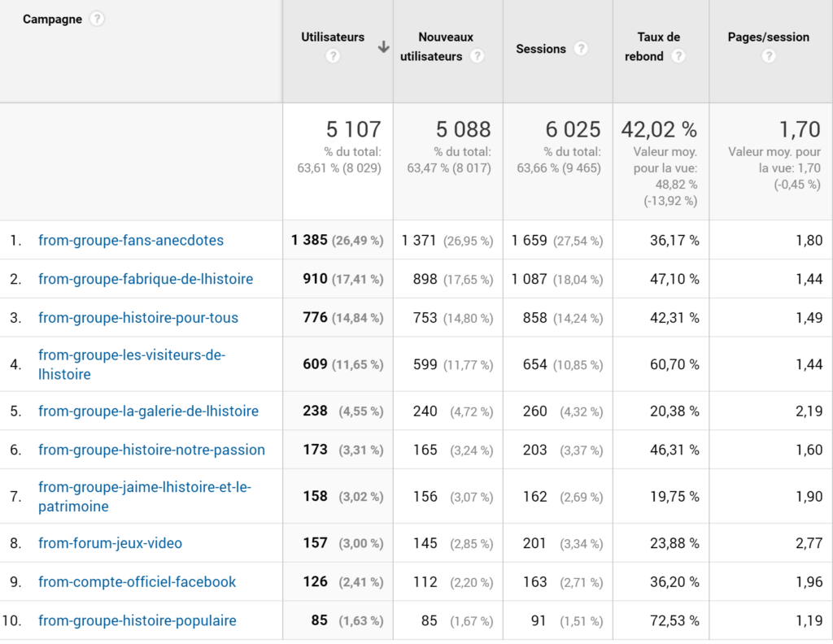Open campaign from-compte-officiel-facebook
The height and width of the screenshot is (644, 833).
click(137, 582)
